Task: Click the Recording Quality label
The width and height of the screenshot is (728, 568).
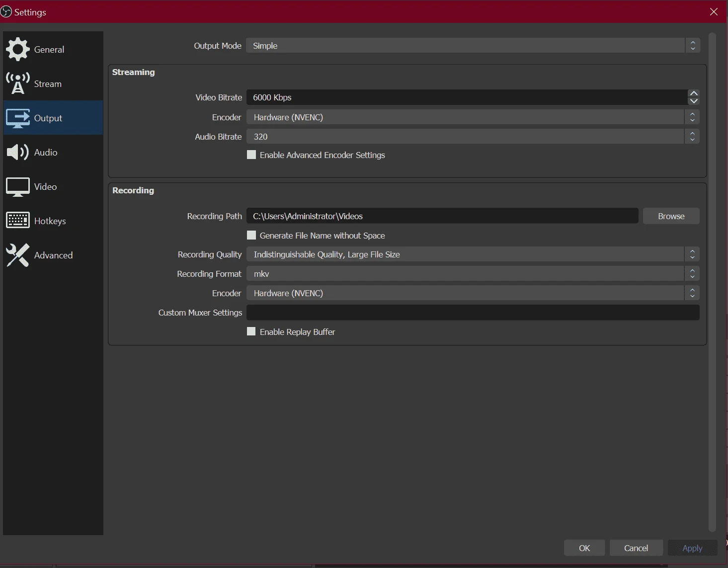Action: (210, 254)
